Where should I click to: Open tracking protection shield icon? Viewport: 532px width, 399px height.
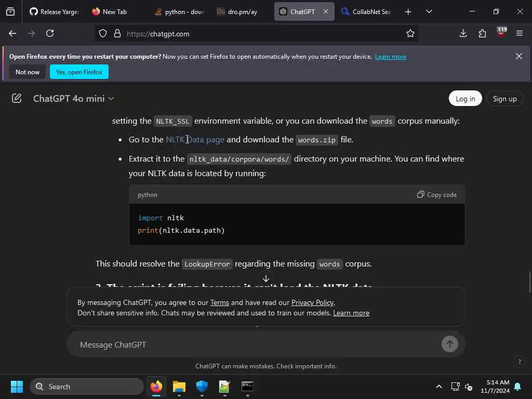(x=103, y=34)
